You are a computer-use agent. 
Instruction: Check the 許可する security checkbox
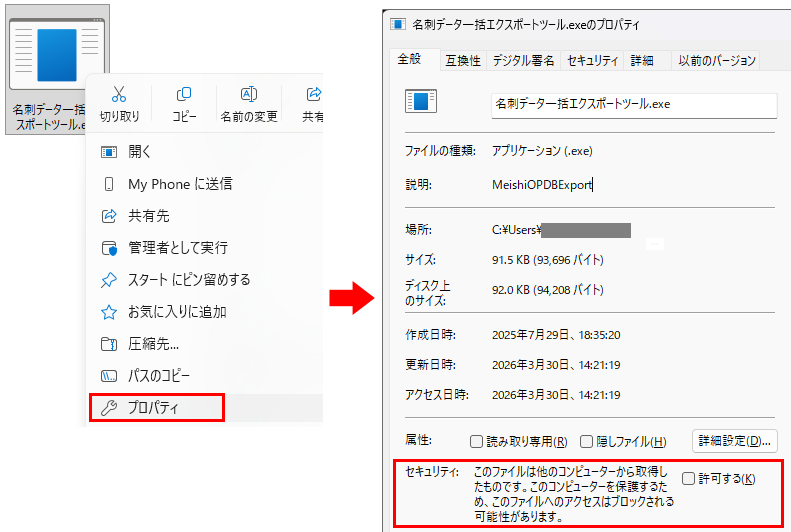coord(688,479)
